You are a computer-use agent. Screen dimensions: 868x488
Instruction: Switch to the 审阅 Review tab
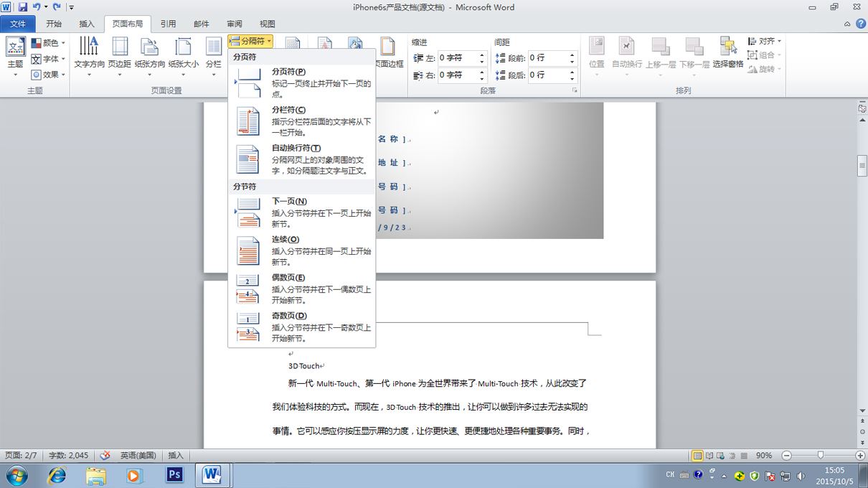point(234,24)
